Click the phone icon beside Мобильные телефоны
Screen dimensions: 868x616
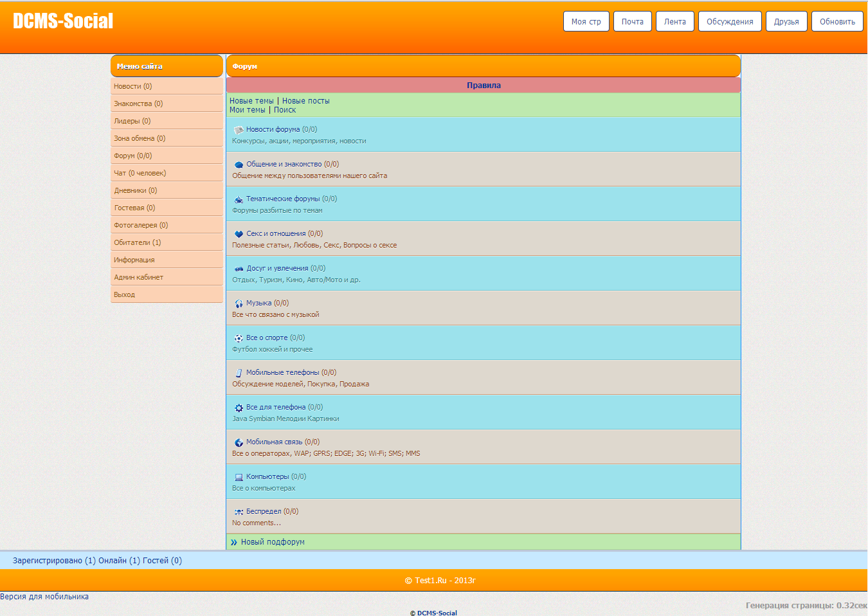pyautogui.click(x=239, y=373)
